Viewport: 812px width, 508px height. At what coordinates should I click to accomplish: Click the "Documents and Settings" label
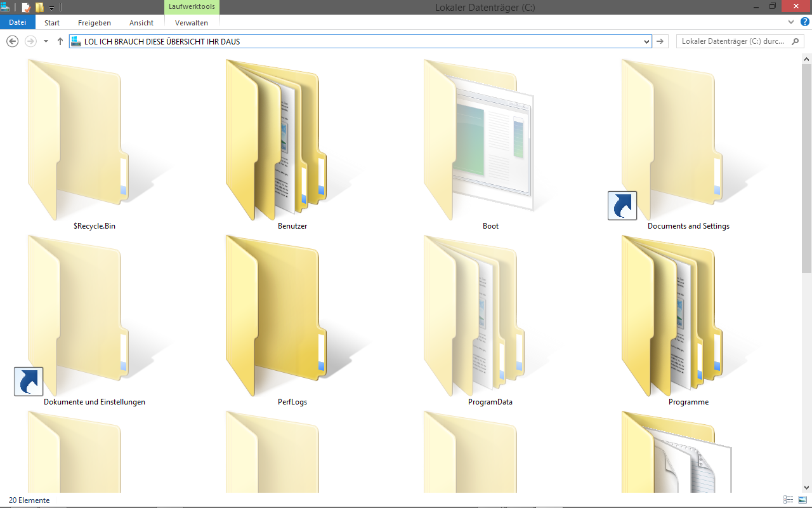click(x=688, y=226)
